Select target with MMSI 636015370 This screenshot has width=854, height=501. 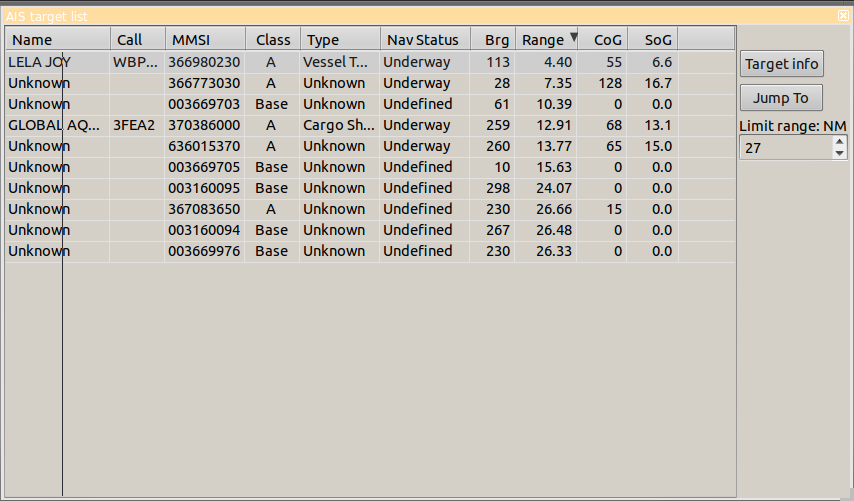tap(204, 146)
